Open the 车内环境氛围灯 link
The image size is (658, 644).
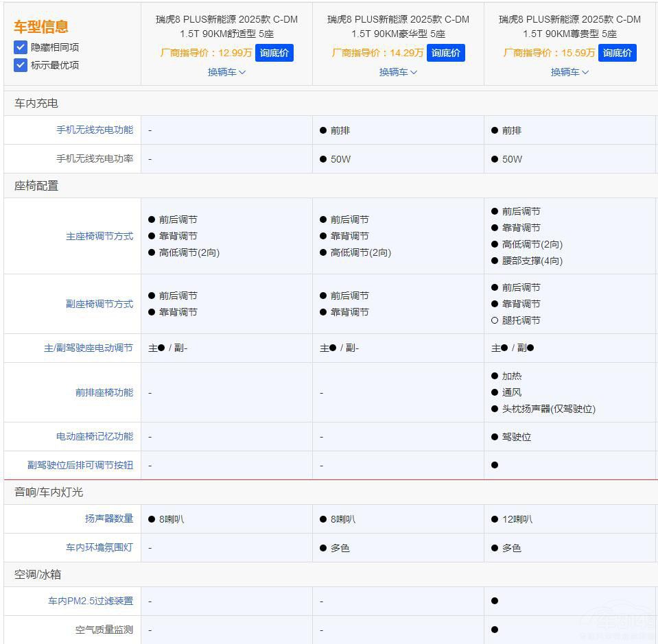pos(99,547)
